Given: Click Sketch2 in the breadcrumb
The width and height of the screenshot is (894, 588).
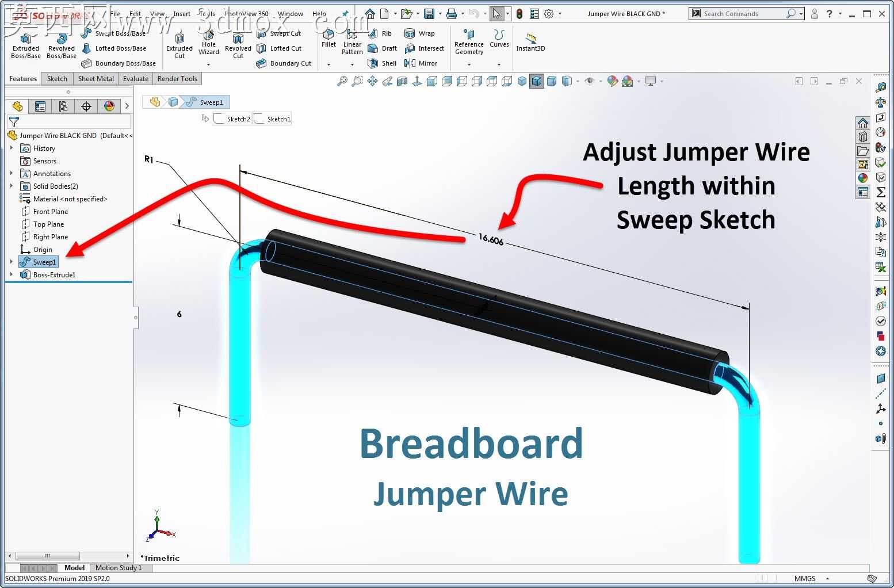Looking at the screenshot, I should [232, 119].
